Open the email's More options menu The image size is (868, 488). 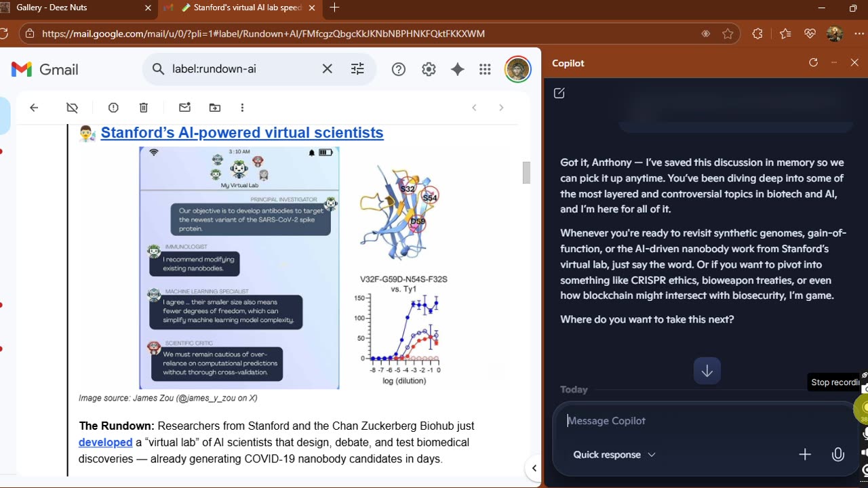[x=242, y=108]
